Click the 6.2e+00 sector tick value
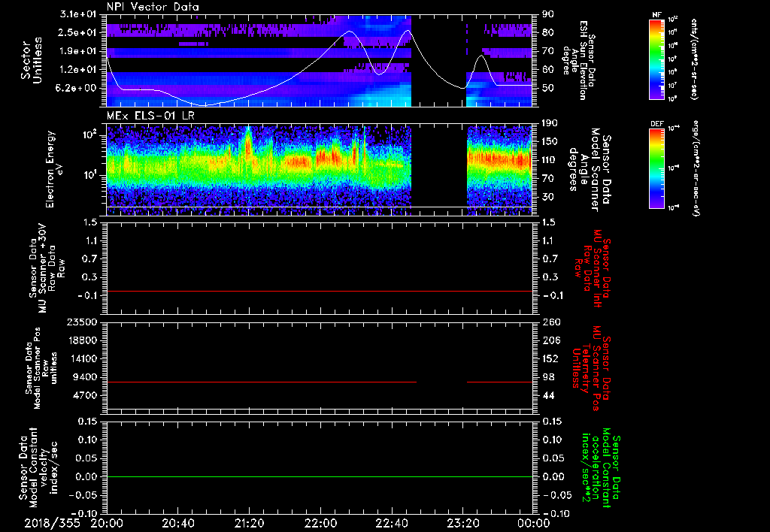This screenshot has width=770, height=532. pos(77,89)
